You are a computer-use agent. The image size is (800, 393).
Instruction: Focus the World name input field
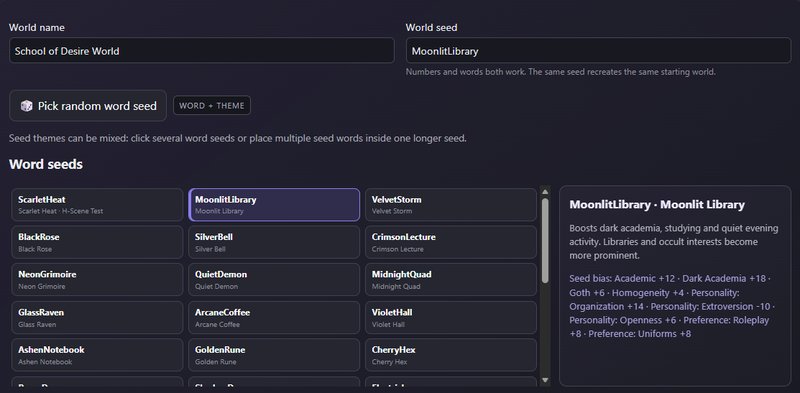(x=202, y=51)
